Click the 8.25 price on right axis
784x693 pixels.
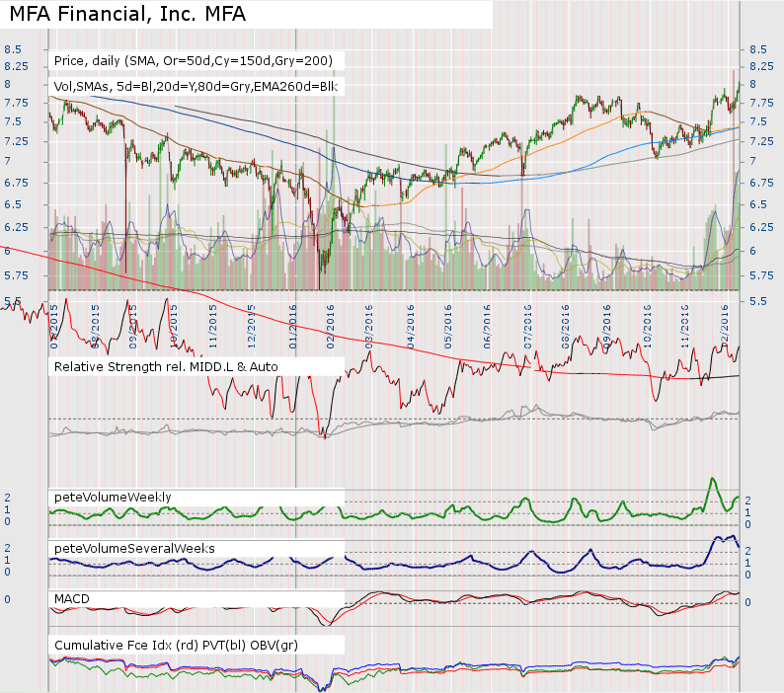[x=760, y=66]
